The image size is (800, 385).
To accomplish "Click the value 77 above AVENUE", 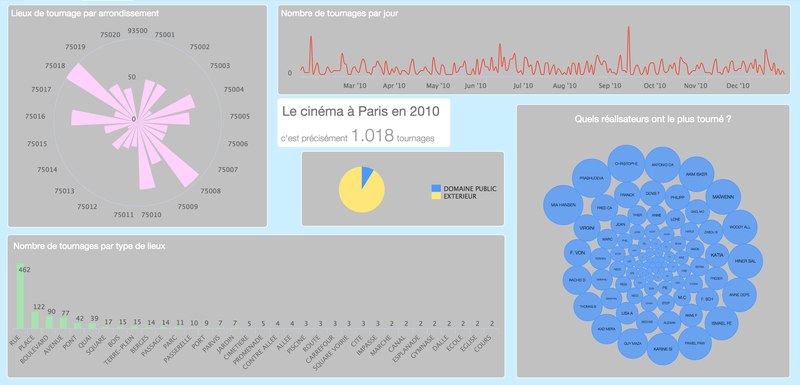I will coord(65,313).
